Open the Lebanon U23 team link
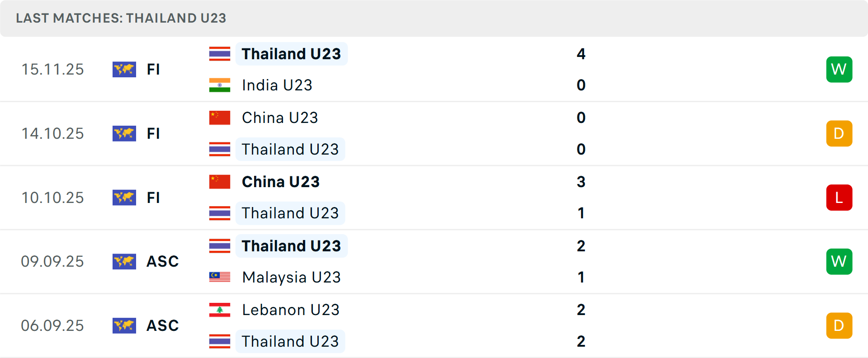 (291, 310)
